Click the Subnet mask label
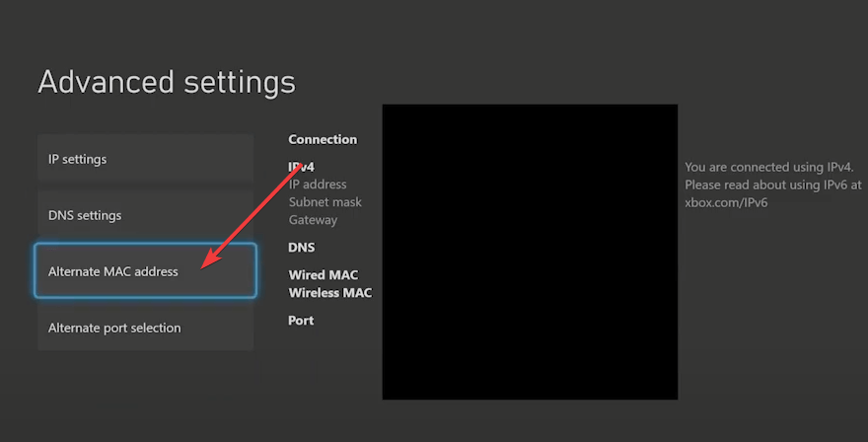The image size is (868, 442). pyautogui.click(x=325, y=201)
